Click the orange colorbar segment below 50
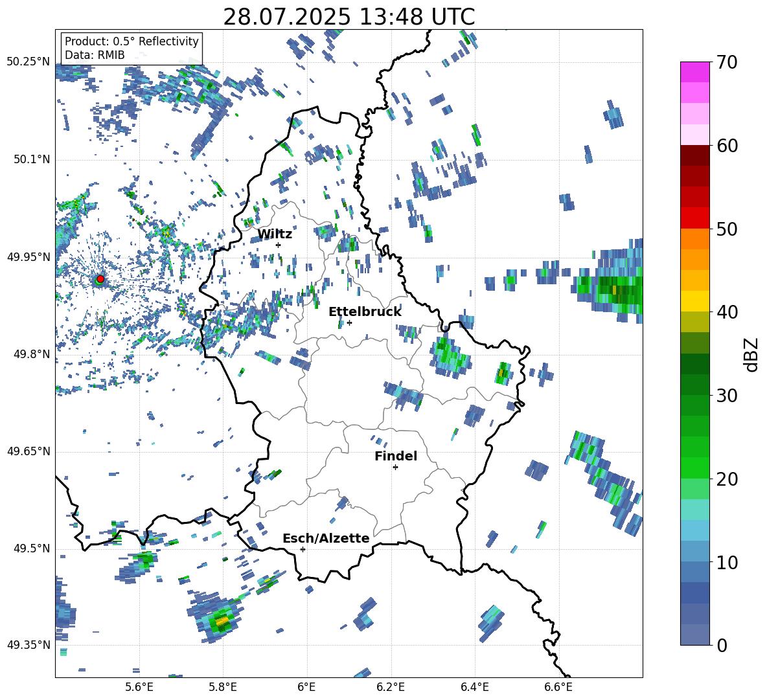The height and width of the screenshot is (700, 767). 694,238
